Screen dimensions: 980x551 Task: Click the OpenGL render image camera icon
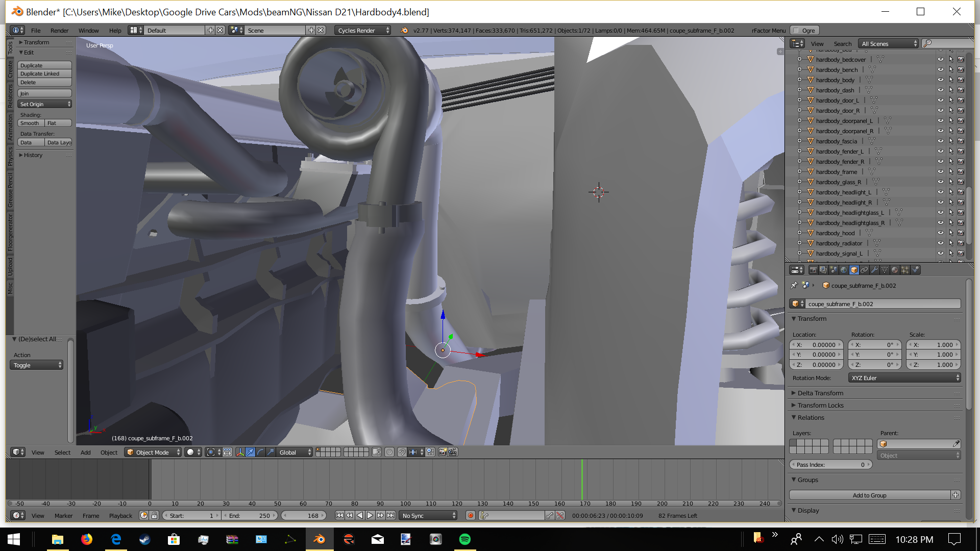[443, 452]
